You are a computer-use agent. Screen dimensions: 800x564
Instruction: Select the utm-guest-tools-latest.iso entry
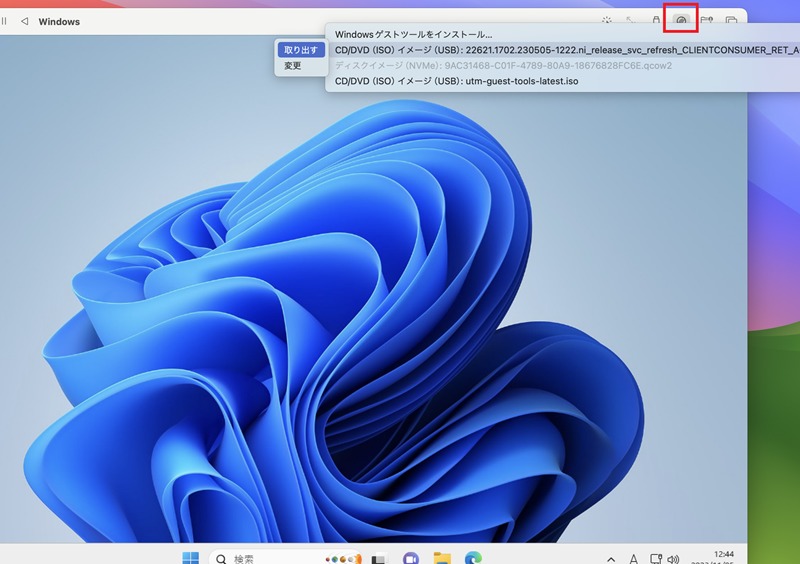(x=457, y=81)
